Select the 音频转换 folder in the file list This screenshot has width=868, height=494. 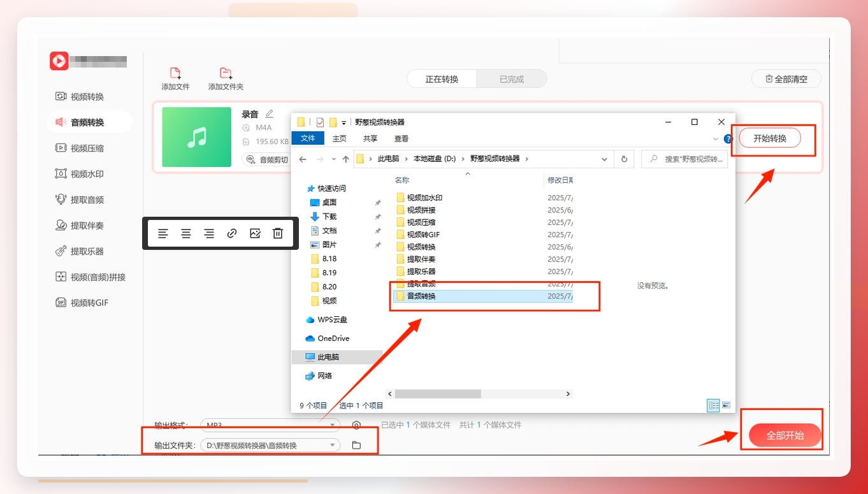pos(484,296)
